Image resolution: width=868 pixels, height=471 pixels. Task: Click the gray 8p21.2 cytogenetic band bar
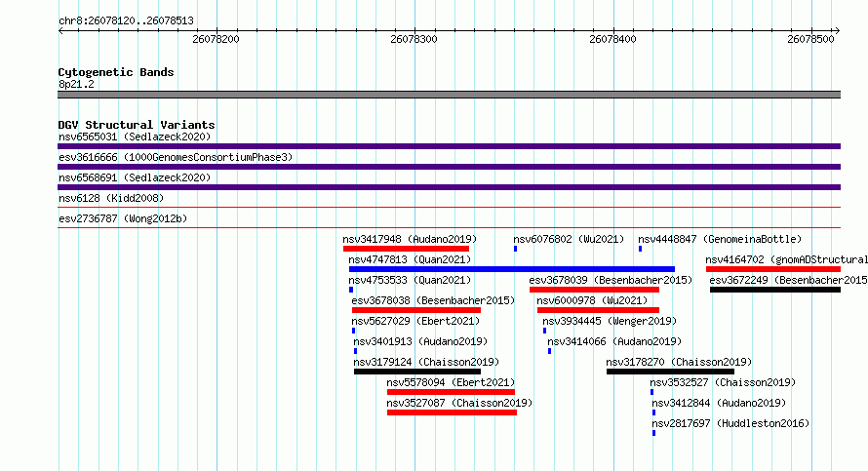coord(449,95)
